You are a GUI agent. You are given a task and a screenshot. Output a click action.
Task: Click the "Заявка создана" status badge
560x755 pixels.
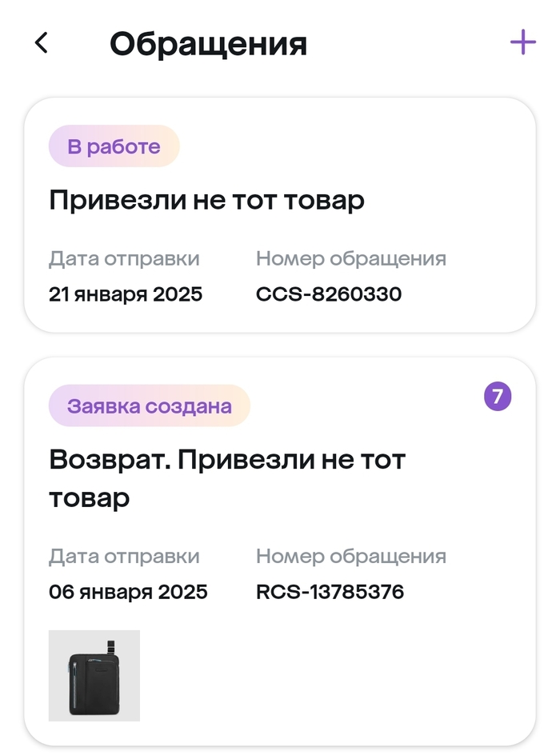tap(150, 405)
